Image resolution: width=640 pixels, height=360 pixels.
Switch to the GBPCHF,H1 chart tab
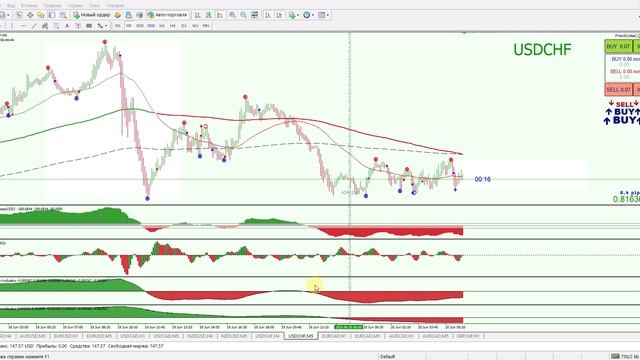click(x=468, y=336)
